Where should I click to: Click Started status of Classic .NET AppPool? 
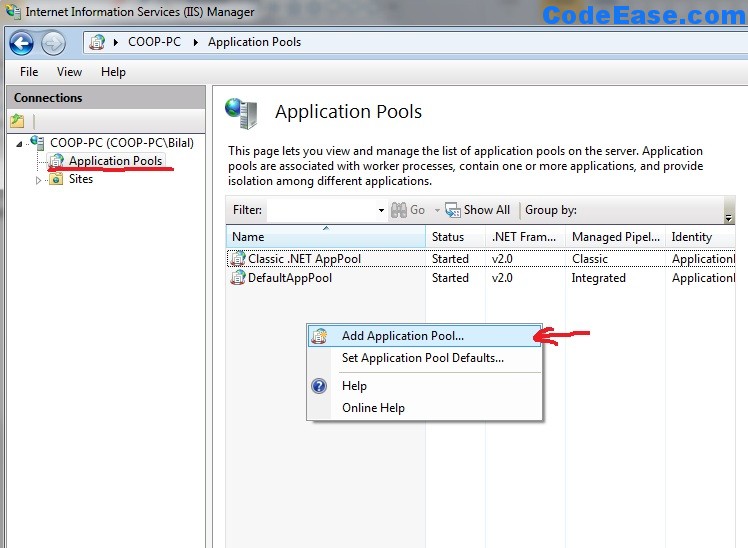[450, 258]
